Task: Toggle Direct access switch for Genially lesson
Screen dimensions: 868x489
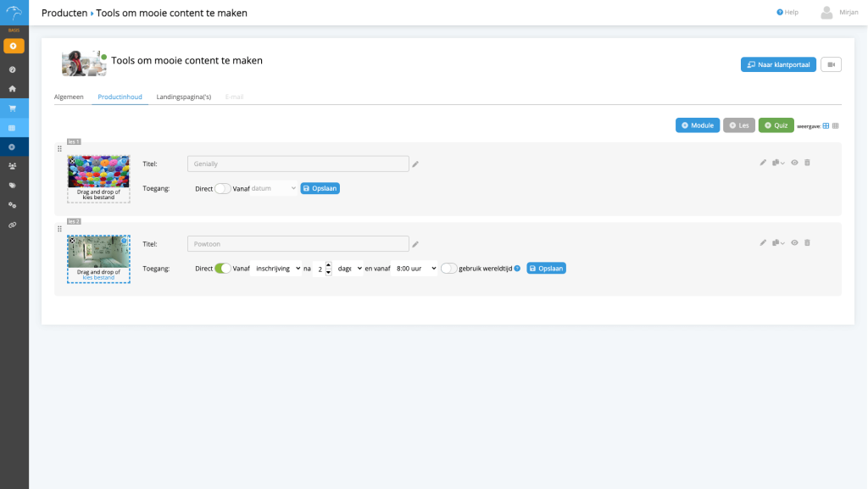Action: pyautogui.click(x=223, y=188)
